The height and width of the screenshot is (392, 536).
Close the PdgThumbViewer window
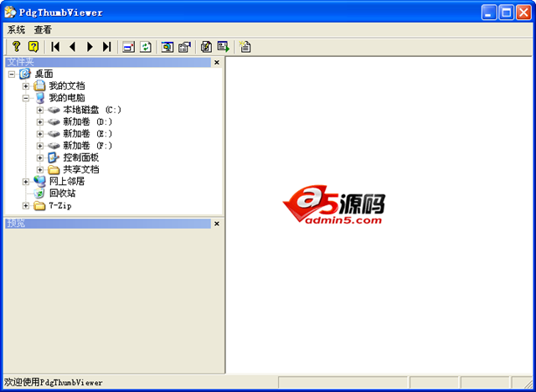tap(523, 13)
